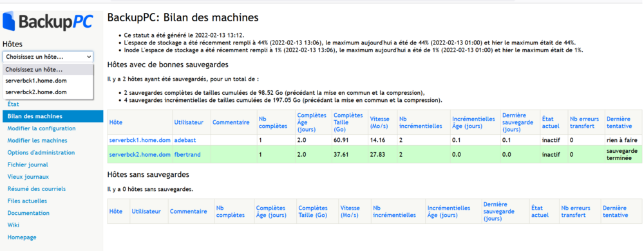The height and width of the screenshot is (251, 644).
Task: View the Fichier journal
Action: click(x=28, y=165)
